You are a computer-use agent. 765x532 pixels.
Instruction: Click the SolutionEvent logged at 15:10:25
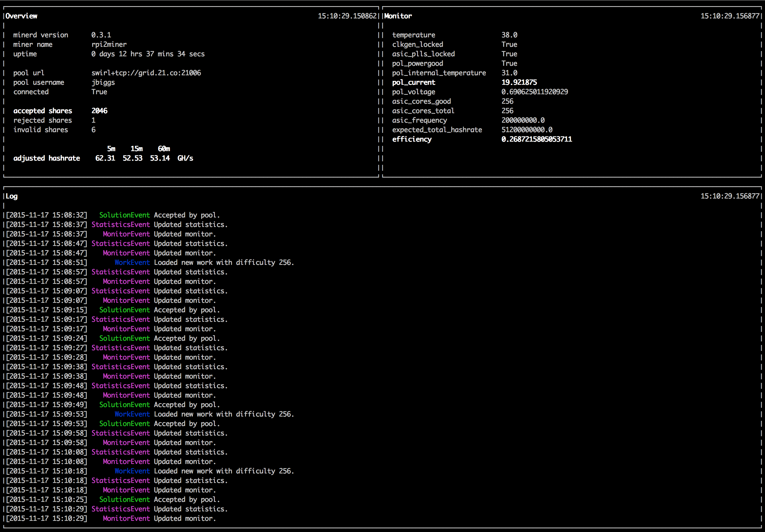point(124,499)
